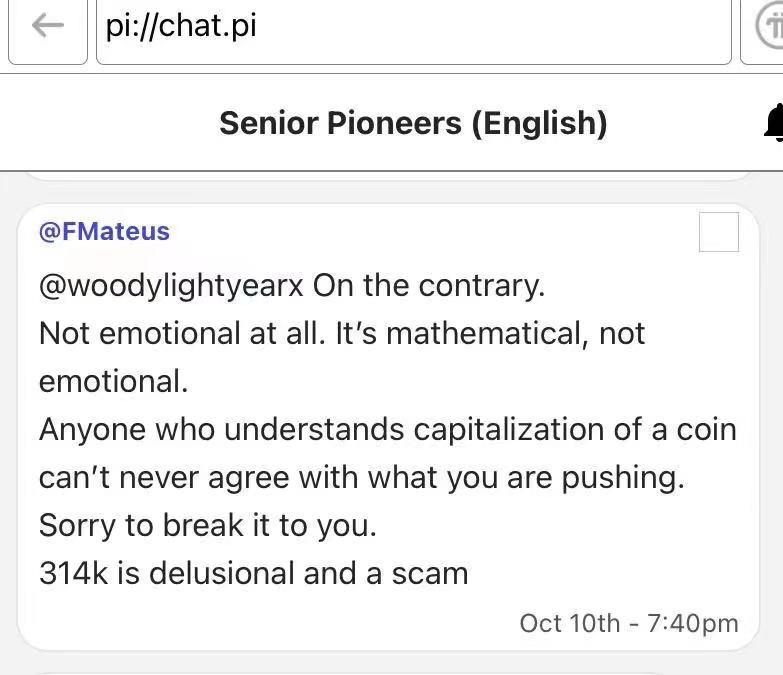Tap the @woodylightyearx mention
Screen dimensions: 783x675
click(x=171, y=286)
